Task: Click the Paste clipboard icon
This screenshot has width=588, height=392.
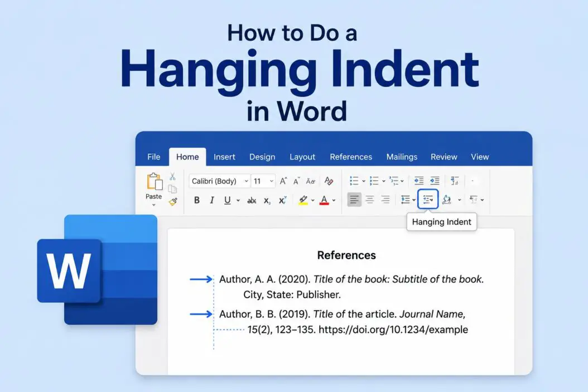Action: (x=155, y=181)
